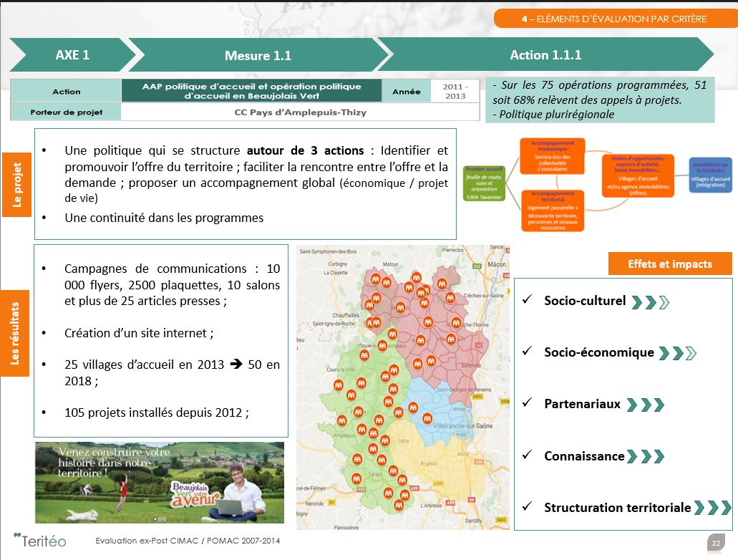Select the Mesure 1.1 header arrow
This screenshot has height=560, width=738.
click(258, 55)
